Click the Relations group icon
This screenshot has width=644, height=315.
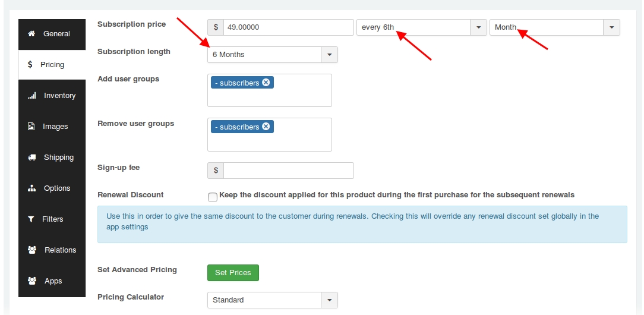(x=32, y=250)
